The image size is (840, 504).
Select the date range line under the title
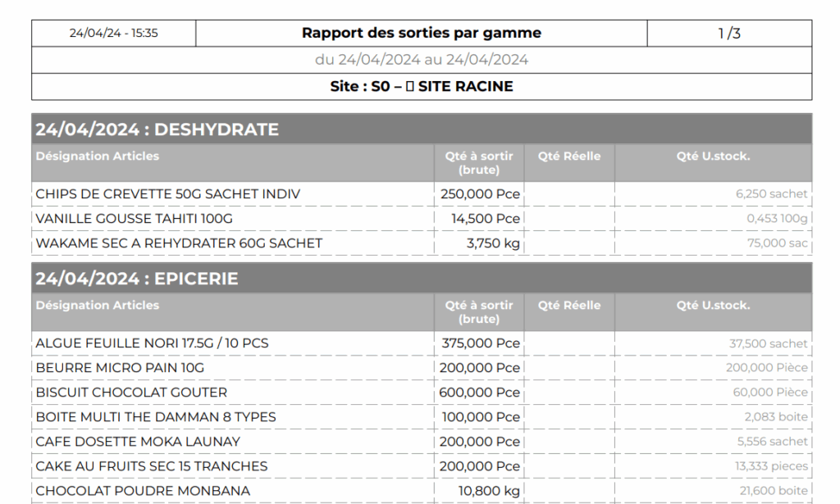click(x=421, y=60)
